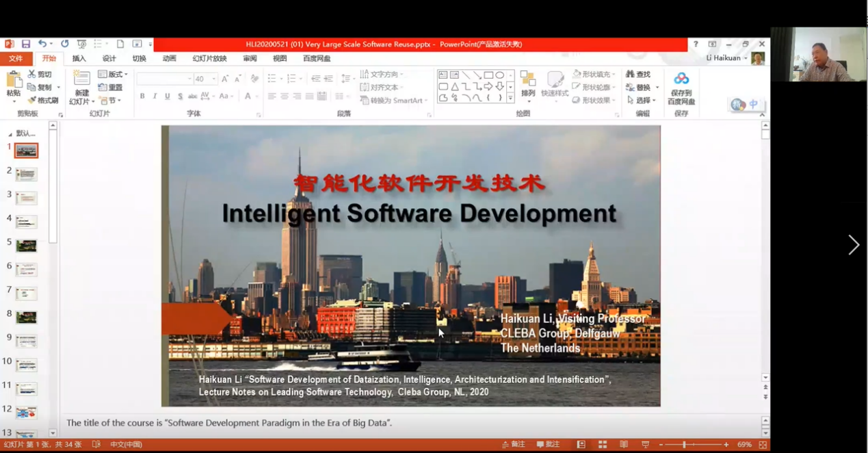Expand the shapes gallery more arrow

point(510,99)
